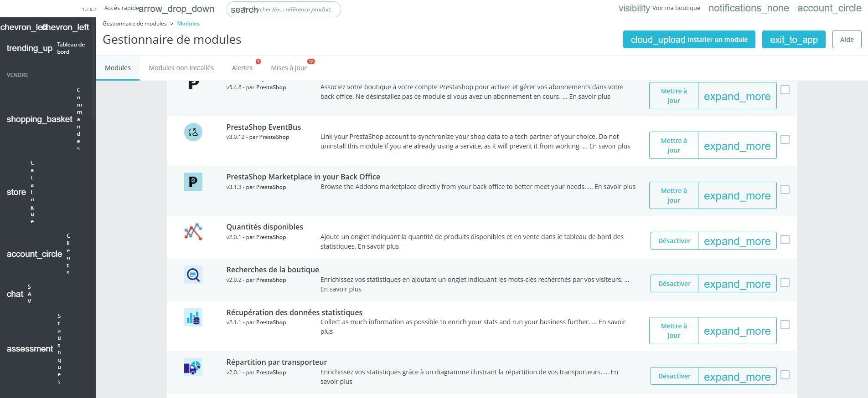Check the Quantités disponibles checkbox
Viewport: 868px width, 398px height.
click(x=785, y=240)
